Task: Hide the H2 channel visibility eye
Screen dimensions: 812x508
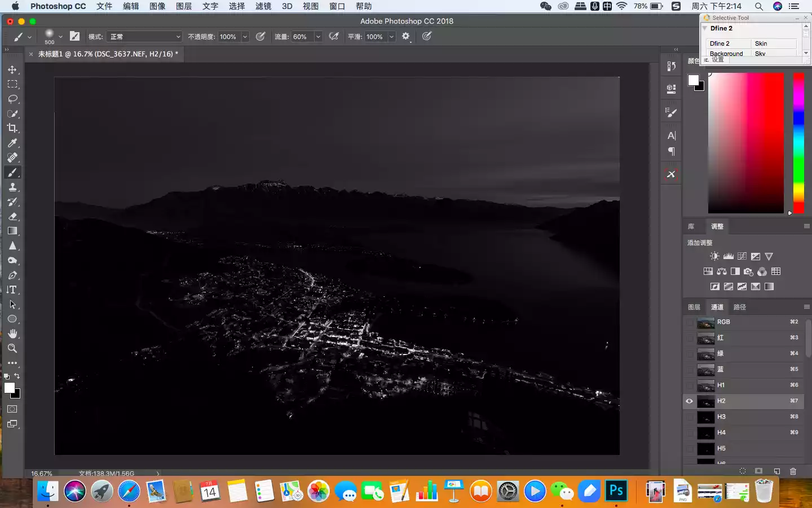Action: (689, 401)
